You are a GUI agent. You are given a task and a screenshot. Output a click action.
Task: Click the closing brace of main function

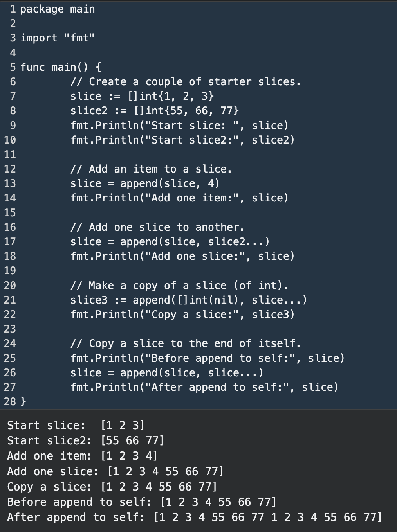[23, 401]
